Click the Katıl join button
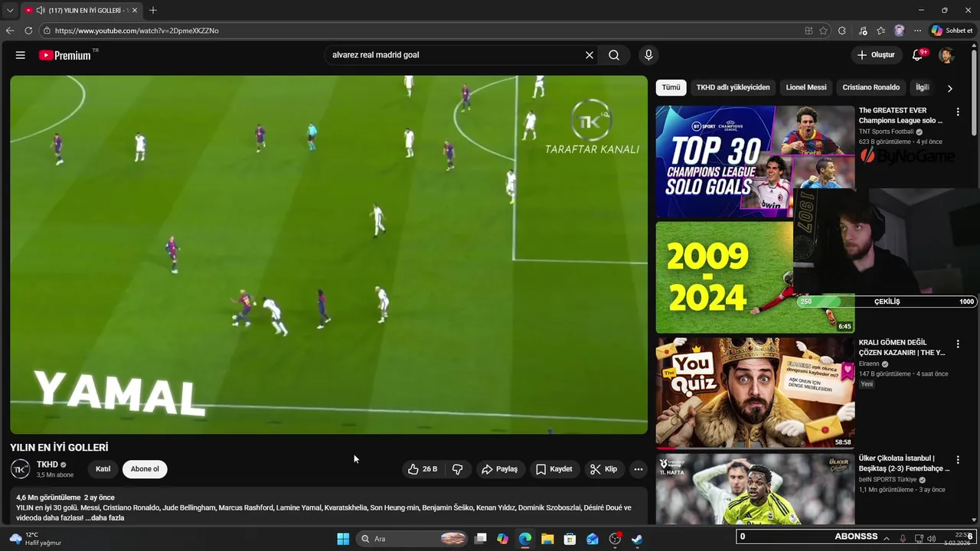The width and height of the screenshot is (980, 551). [x=103, y=469]
